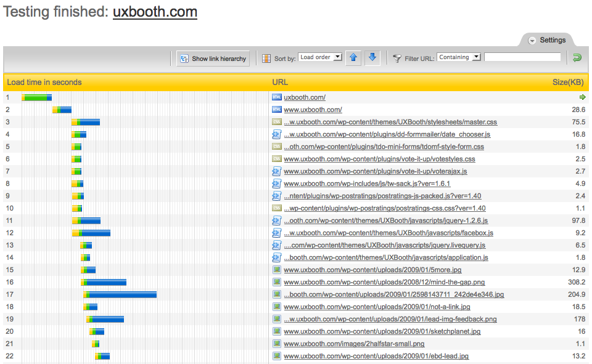Click the size value 75.5
The width and height of the screenshot is (592, 364).
[x=578, y=122]
